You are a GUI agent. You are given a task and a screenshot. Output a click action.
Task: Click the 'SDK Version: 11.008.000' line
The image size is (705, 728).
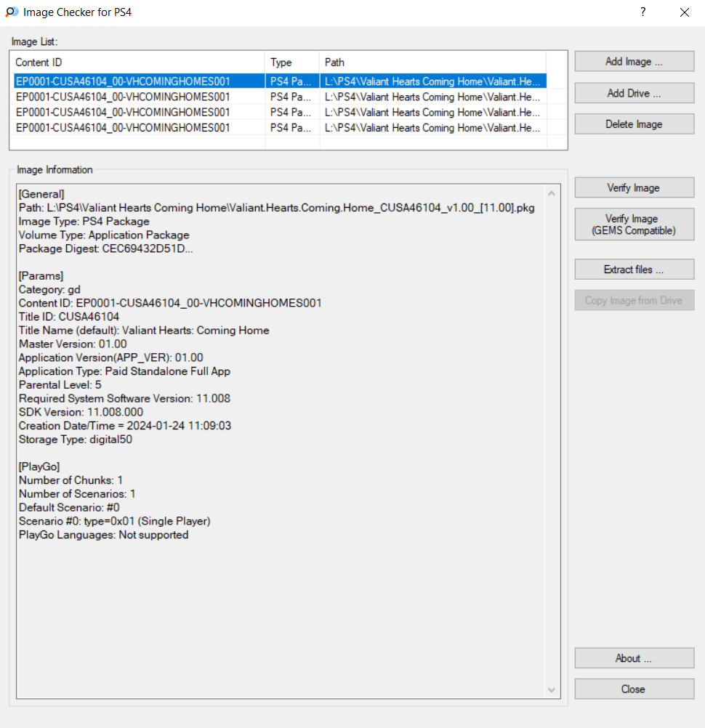tap(81, 412)
